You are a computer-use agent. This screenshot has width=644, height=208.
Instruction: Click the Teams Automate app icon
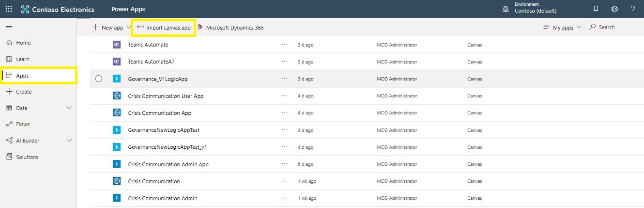point(116,45)
